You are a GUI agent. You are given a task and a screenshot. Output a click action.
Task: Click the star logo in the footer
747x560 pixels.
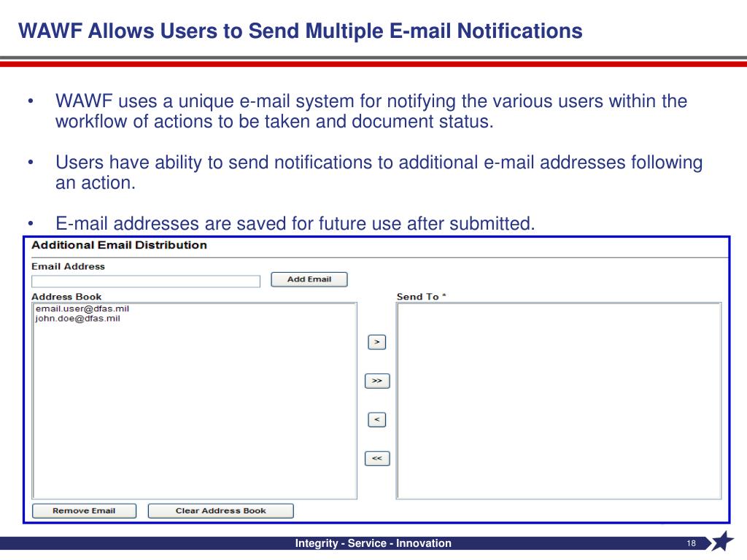721,542
